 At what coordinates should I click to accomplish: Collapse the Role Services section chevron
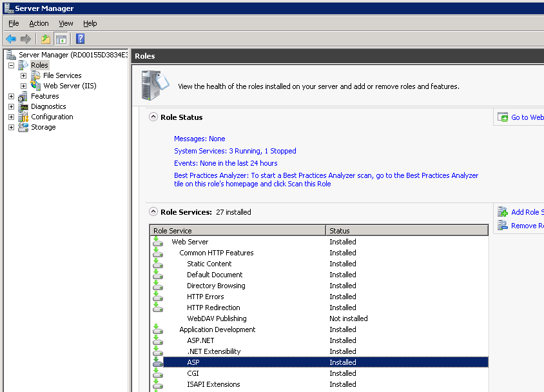click(x=153, y=211)
